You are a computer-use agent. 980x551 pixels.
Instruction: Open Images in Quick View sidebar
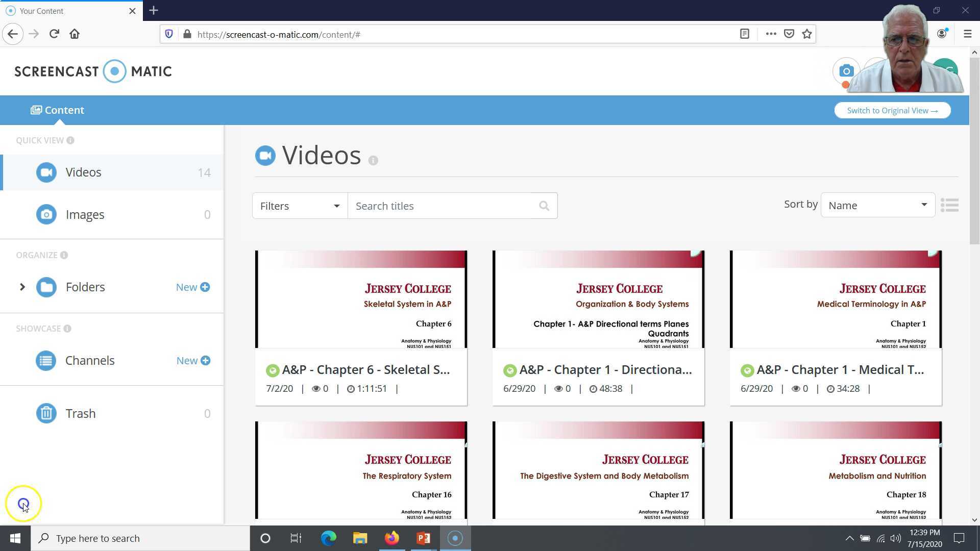(x=85, y=214)
